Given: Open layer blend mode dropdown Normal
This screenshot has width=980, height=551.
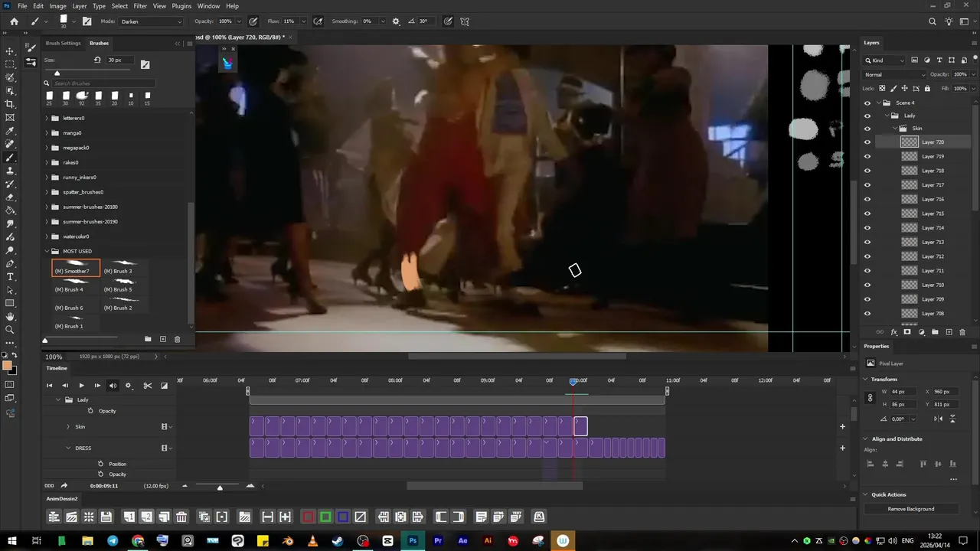Looking at the screenshot, I should (x=894, y=74).
